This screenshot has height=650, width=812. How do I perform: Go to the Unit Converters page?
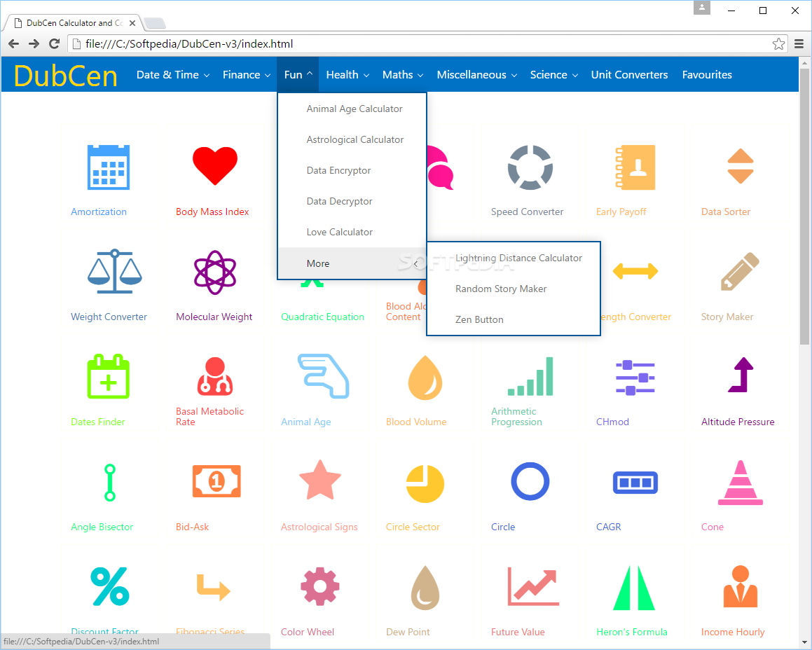(x=629, y=74)
